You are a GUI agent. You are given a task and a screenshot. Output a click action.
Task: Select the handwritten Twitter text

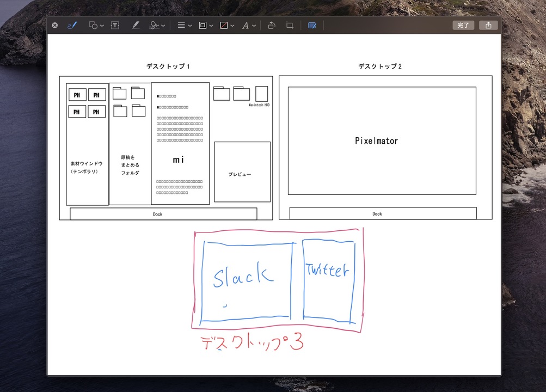click(327, 270)
